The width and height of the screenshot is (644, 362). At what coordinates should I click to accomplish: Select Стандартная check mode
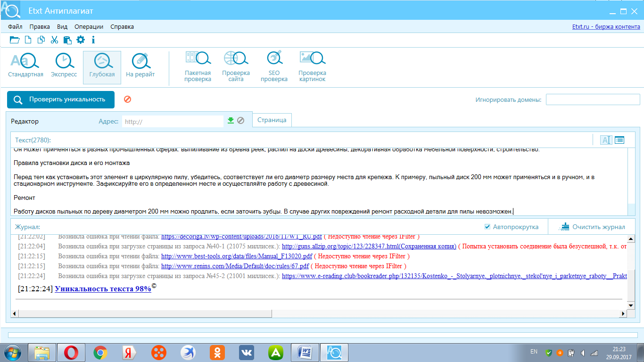click(25, 66)
